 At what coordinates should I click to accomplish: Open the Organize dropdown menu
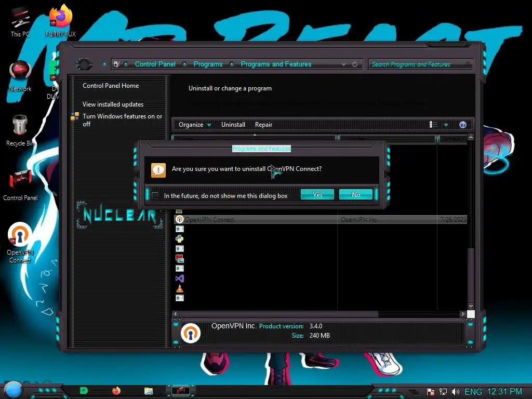195,125
